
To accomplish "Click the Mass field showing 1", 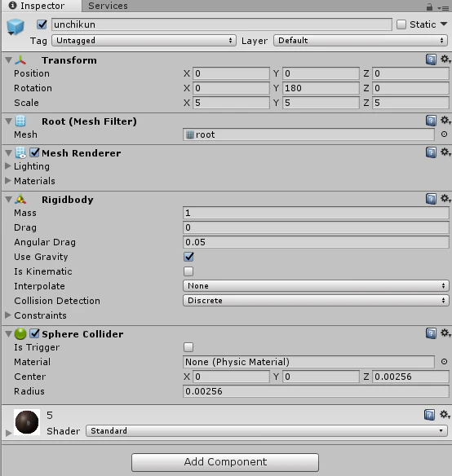I will (316, 213).
